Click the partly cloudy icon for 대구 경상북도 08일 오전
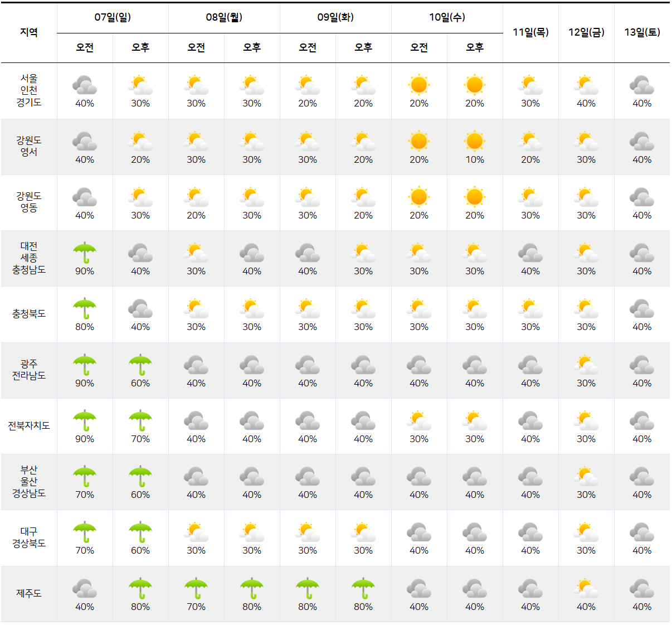The height and width of the screenshot is (625, 672). point(196,532)
